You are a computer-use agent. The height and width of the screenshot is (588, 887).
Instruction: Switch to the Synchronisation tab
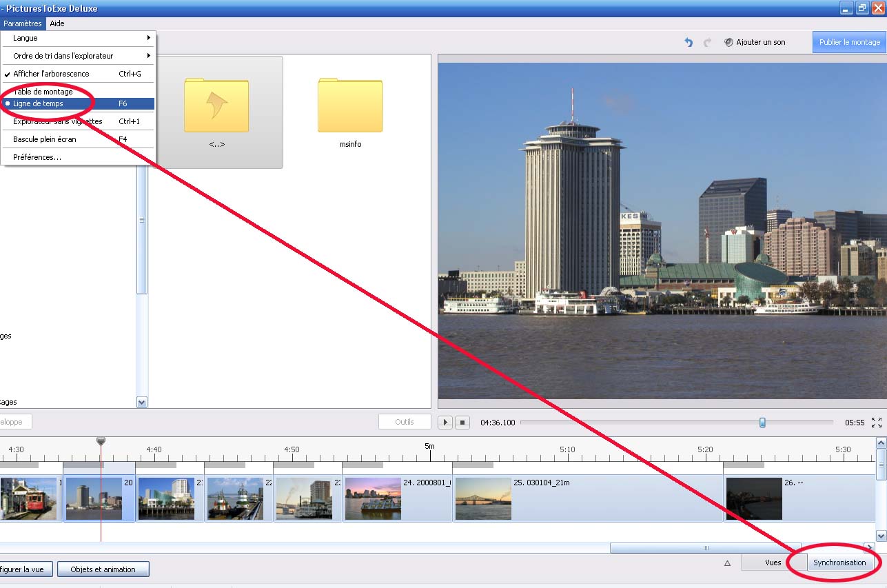coord(839,562)
